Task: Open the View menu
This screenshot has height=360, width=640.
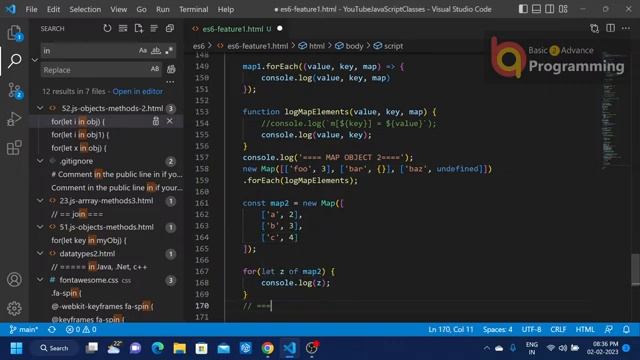Action: tap(118, 9)
